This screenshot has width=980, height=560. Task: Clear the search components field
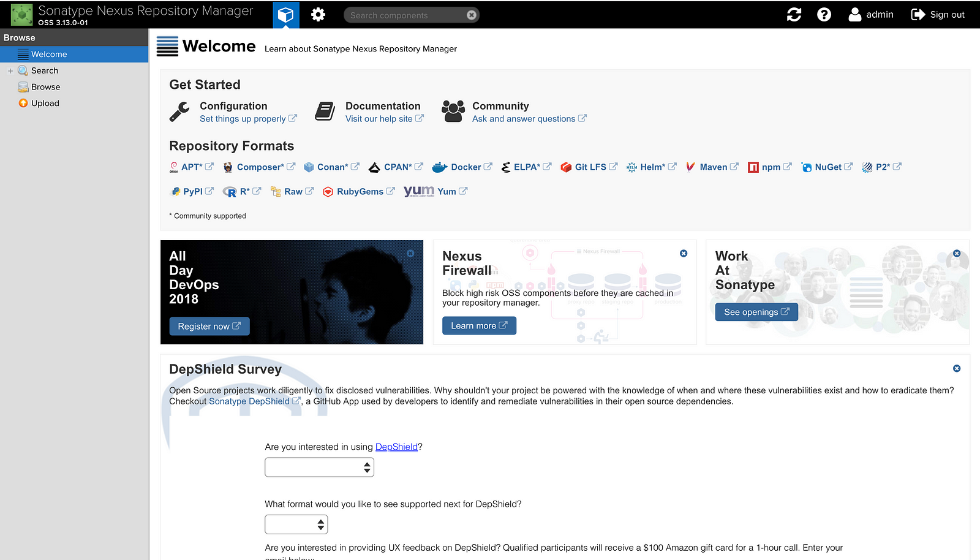point(472,15)
